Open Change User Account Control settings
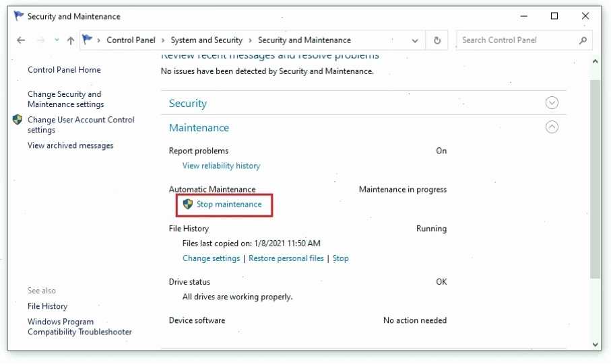Viewport: 611px width, 364px height. pyautogui.click(x=81, y=124)
